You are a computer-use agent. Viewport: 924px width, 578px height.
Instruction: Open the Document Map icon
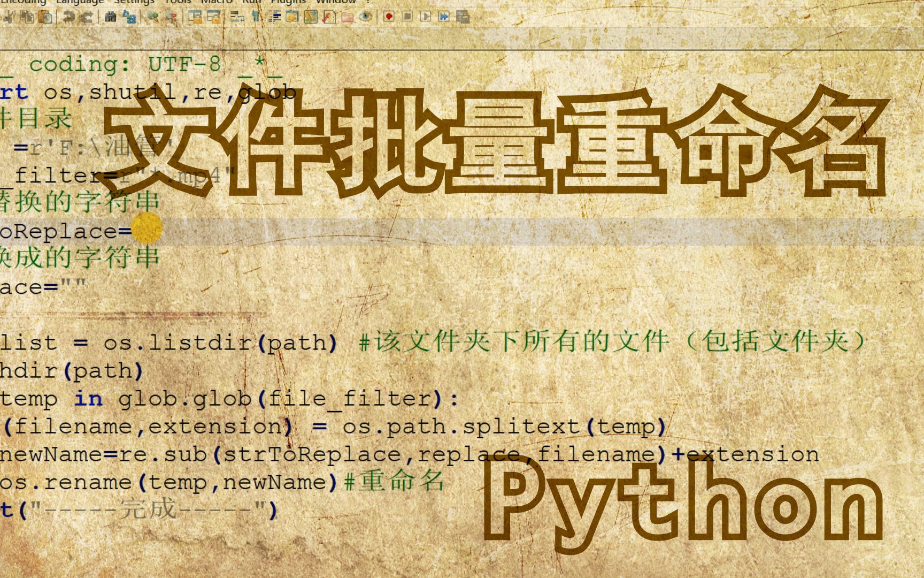coord(311,17)
